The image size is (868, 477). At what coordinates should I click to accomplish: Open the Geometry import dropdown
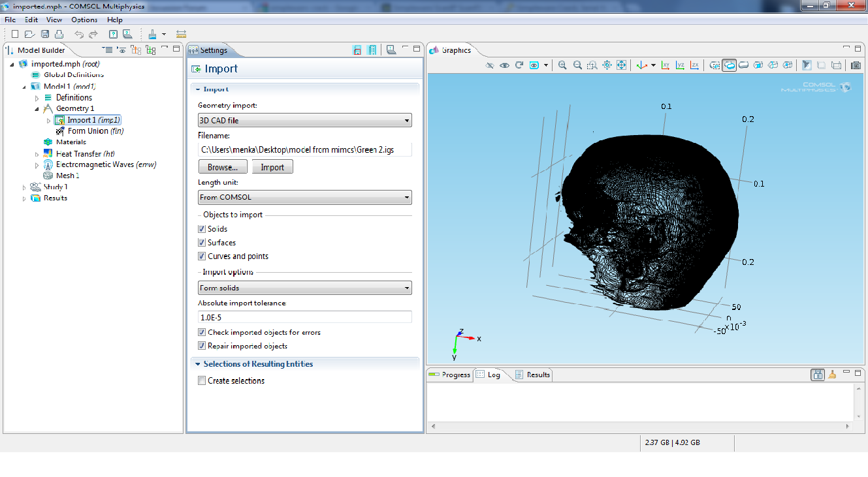304,121
